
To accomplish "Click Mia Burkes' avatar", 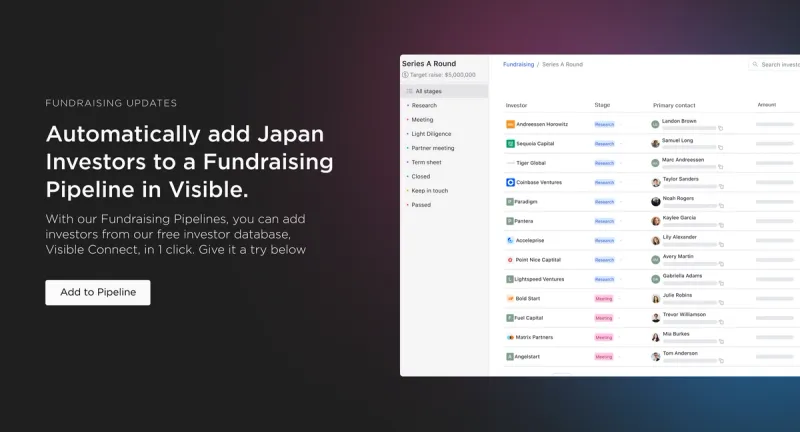I will click(x=656, y=338).
